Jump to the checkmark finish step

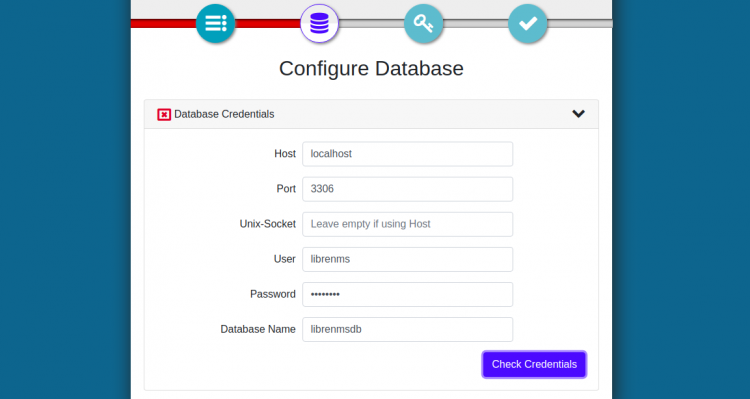pyautogui.click(x=528, y=23)
